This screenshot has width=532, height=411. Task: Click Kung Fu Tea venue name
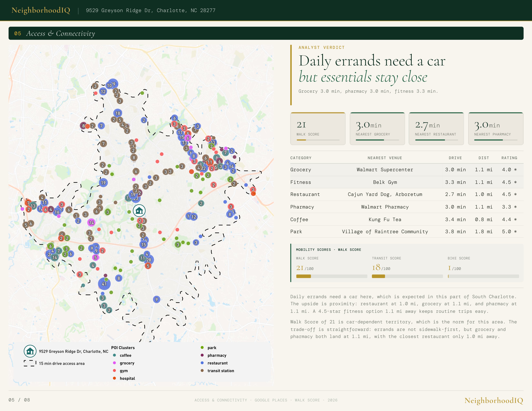(385, 219)
